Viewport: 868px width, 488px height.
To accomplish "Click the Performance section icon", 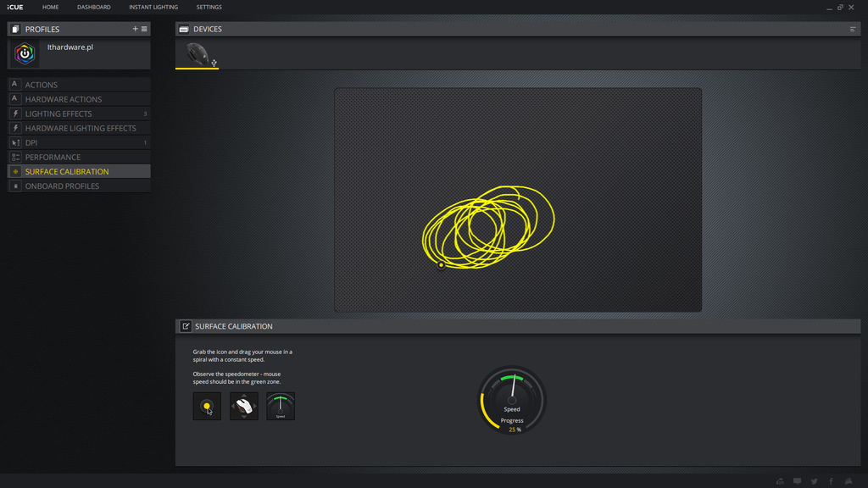I will coord(14,157).
